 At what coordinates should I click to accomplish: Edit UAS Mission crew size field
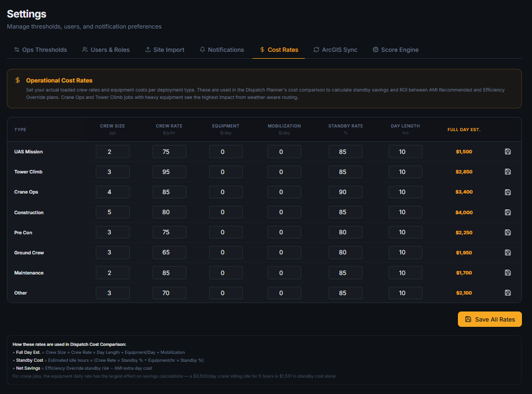point(113,152)
